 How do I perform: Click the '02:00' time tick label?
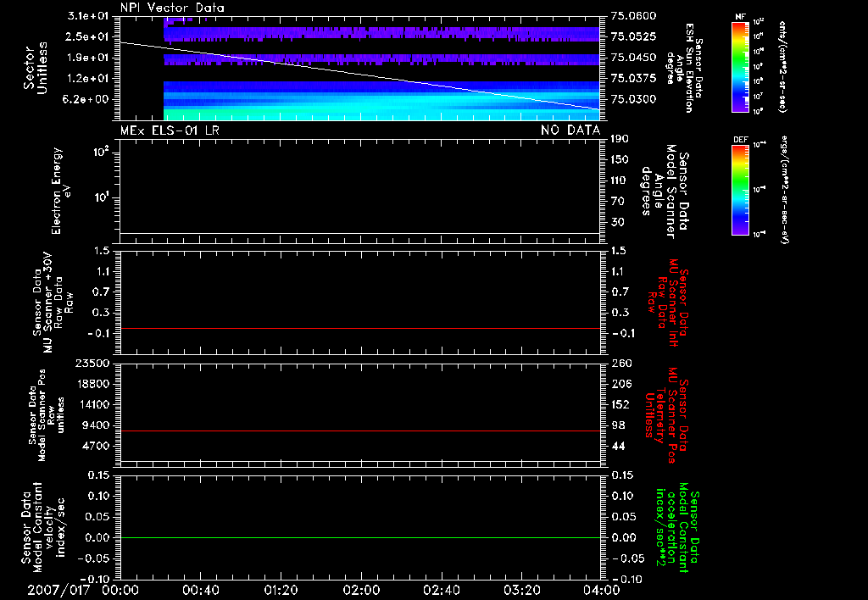361,590
